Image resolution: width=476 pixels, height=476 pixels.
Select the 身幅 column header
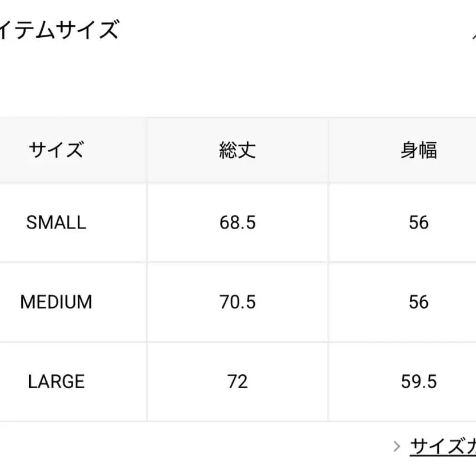[x=418, y=150]
